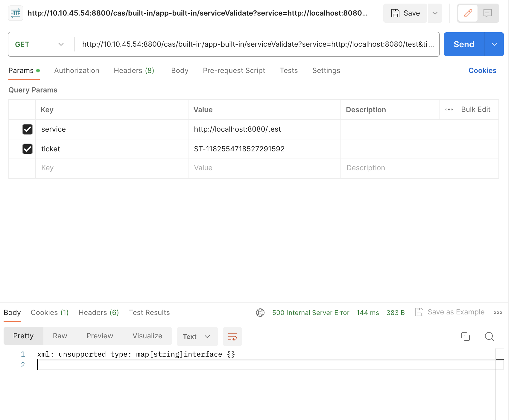Click the edit request pencil icon
This screenshot has width=517, height=420.
(x=468, y=13)
